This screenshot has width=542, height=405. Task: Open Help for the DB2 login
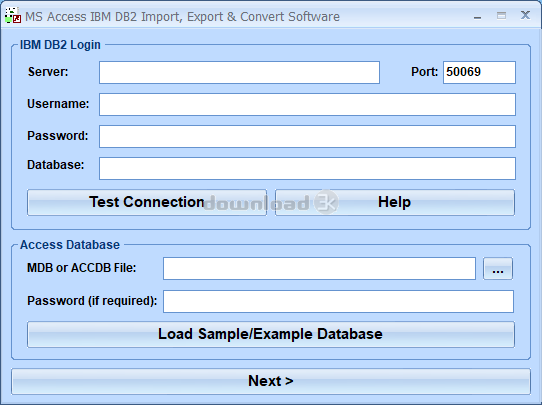click(395, 202)
